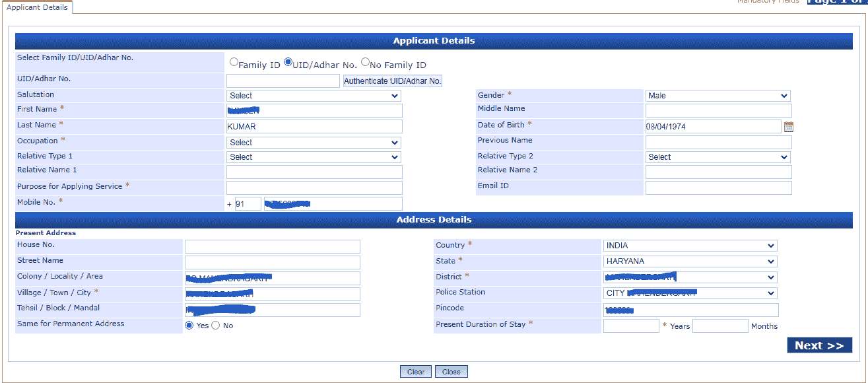
Task: Click Authenticate UID/Adhar No. button
Action: pyautogui.click(x=392, y=81)
